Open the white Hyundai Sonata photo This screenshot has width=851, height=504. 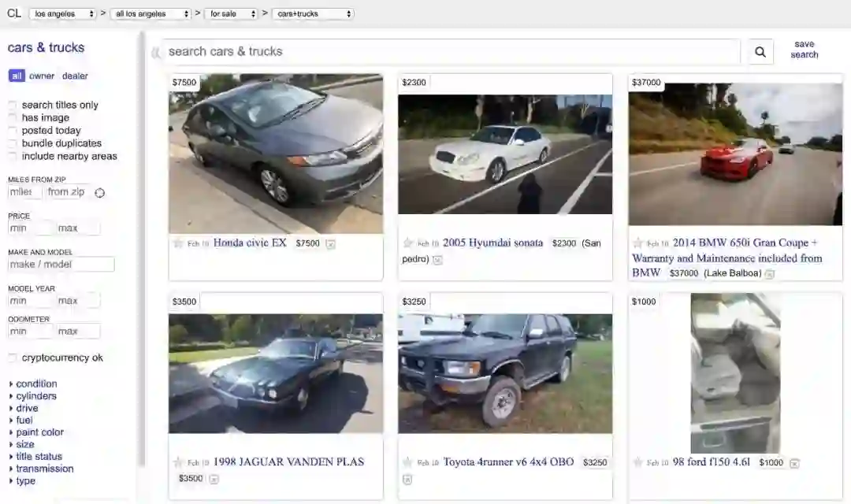505,154
